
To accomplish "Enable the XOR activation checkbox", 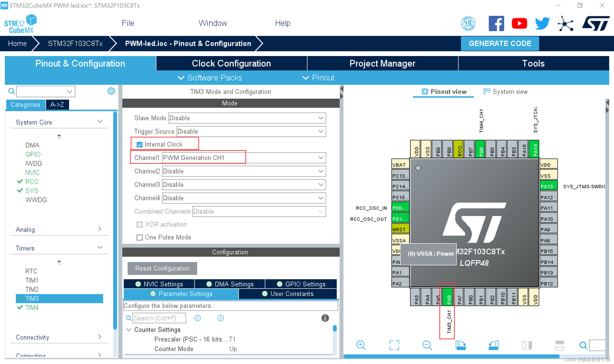I will [140, 224].
